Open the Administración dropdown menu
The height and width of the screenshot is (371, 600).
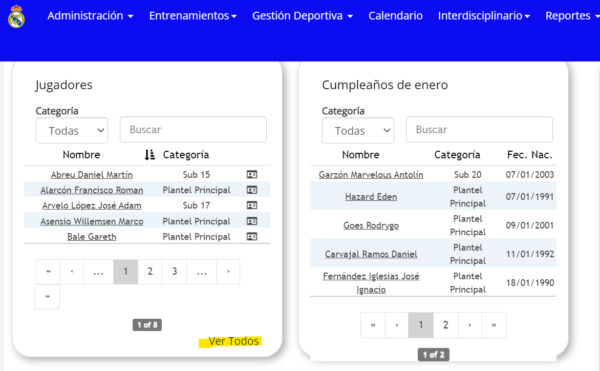pyautogui.click(x=90, y=16)
